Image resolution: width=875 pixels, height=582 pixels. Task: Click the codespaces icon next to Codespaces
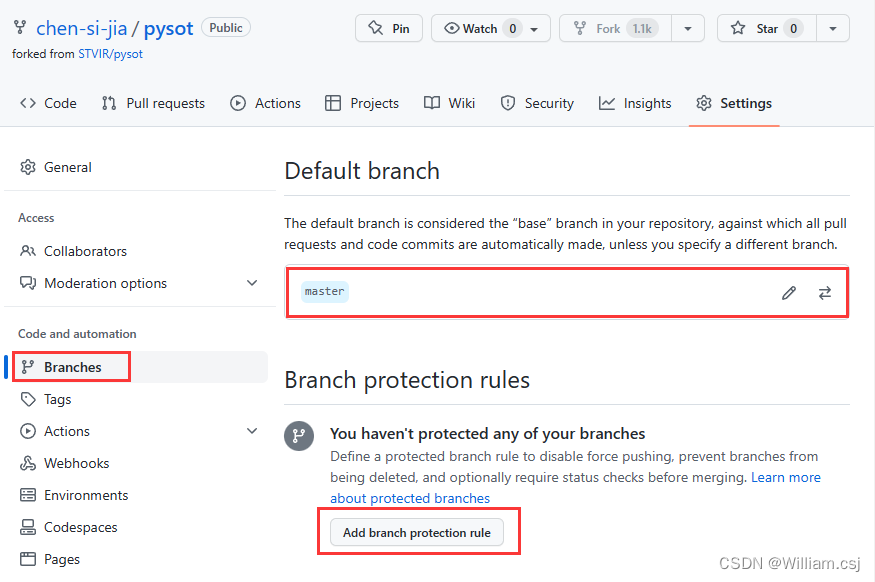pyautogui.click(x=28, y=527)
